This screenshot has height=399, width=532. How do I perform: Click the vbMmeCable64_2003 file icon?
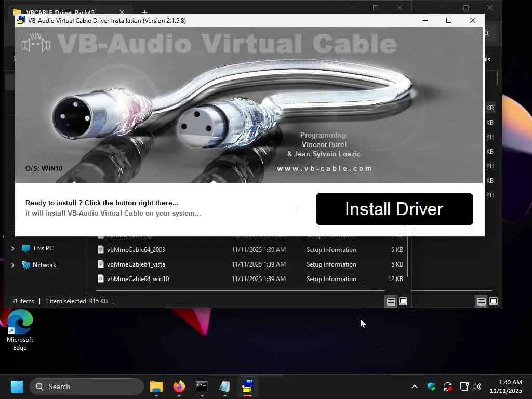coord(101,249)
